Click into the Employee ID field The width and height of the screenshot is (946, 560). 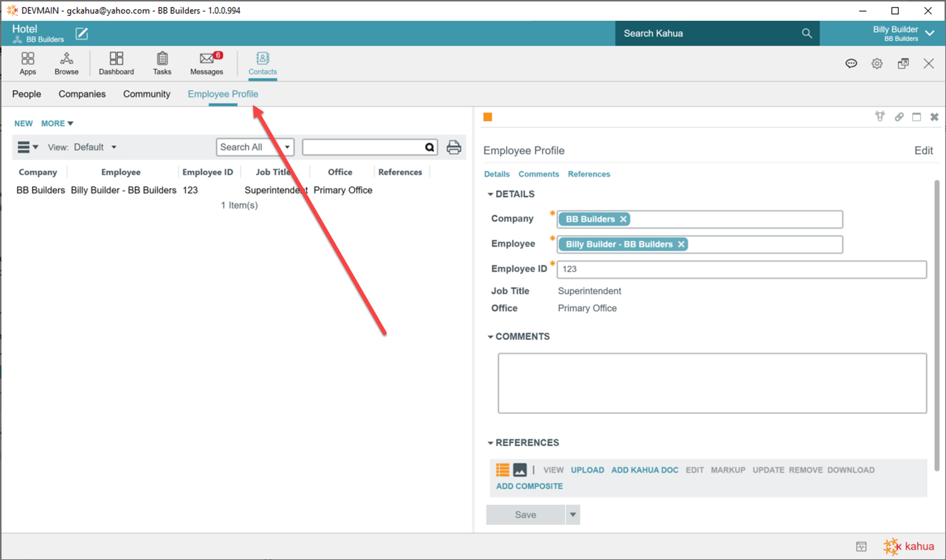click(741, 270)
